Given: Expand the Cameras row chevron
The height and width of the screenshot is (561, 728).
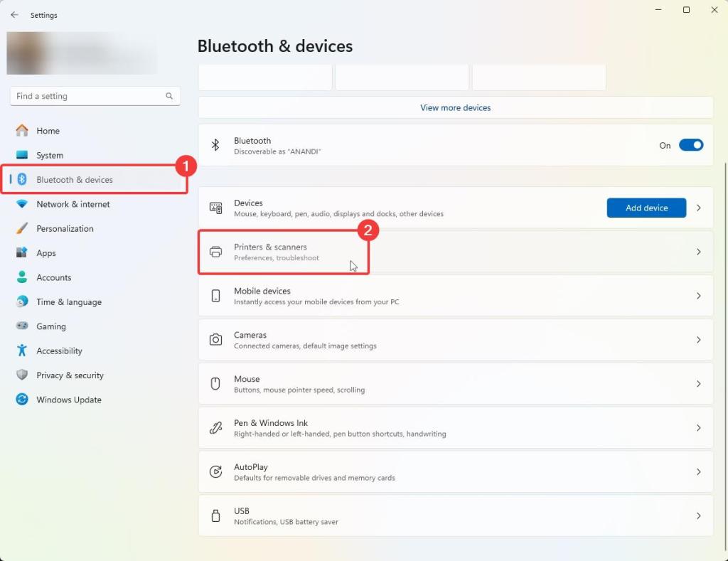Looking at the screenshot, I should tap(698, 340).
